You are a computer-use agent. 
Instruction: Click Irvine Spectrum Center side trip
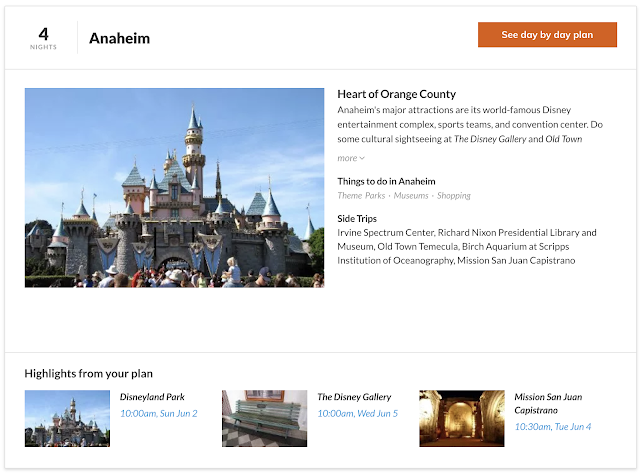386,233
